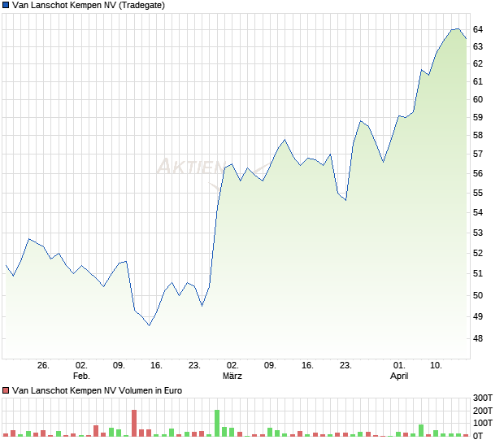Click the red legend square for Volumen
Viewport: 504px width, 444px height.
6,390
